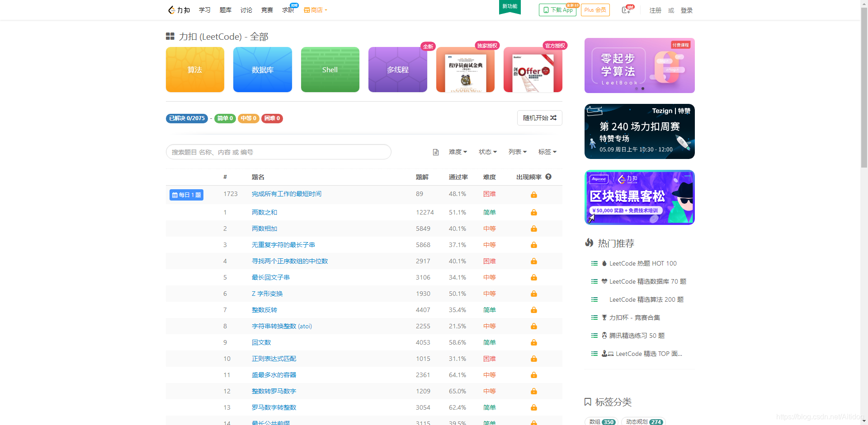Image resolution: width=868 pixels, height=425 pixels.
Task: Click the lock icon in row 盛最多水的容器
Action: tap(534, 375)
